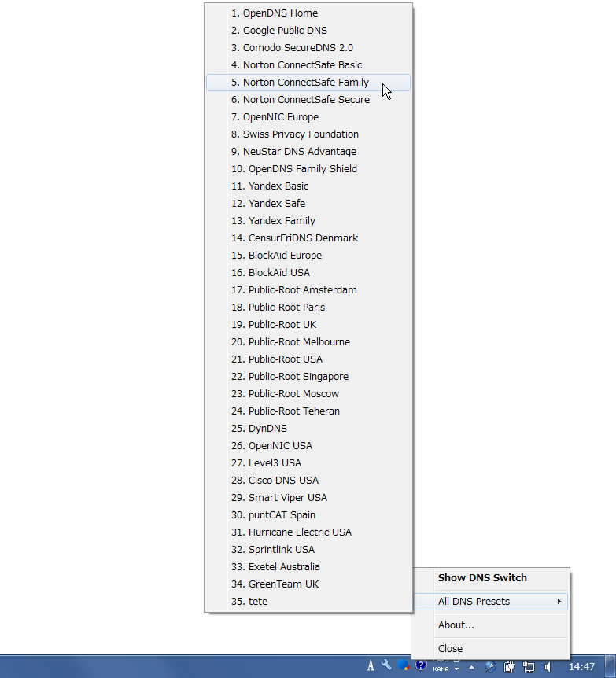Viewport: 616px width, 678px height.
Task: Select Public-Root USA
Action: [x=308, y=359]
